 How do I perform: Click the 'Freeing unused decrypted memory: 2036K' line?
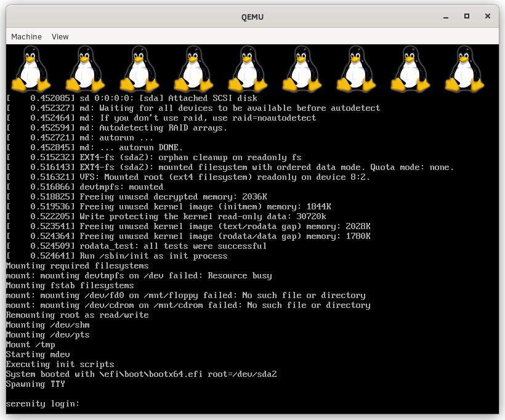(136, 197)
